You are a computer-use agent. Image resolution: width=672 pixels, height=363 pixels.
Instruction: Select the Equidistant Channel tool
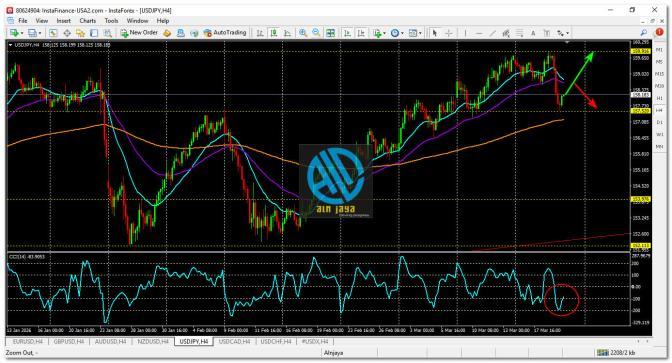(x=506, y=33)
